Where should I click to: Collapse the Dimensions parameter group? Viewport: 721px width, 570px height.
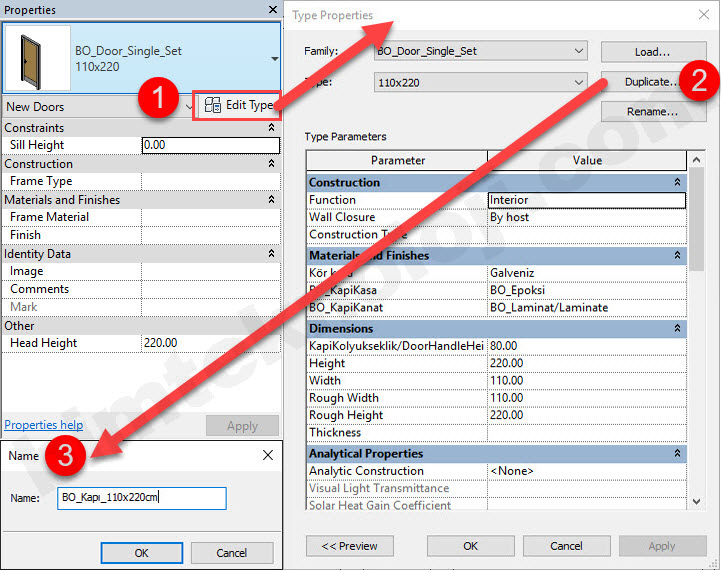(x=677, y=328)
